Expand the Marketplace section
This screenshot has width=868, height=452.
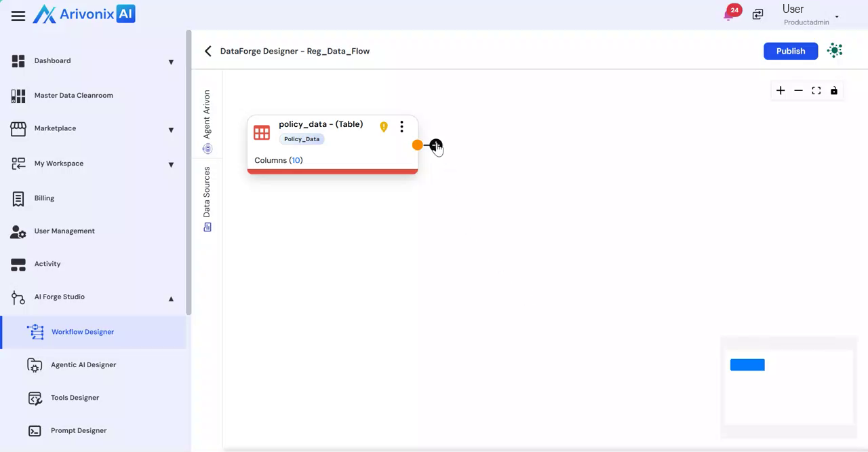pos(171,130)
